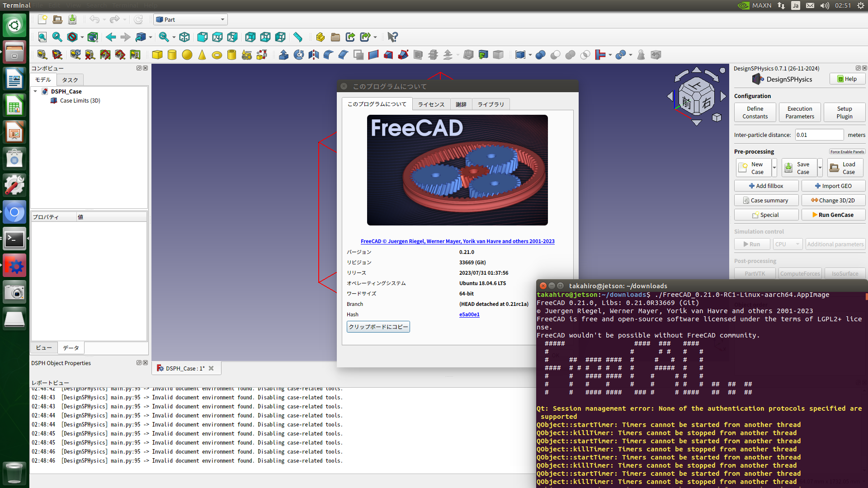Click the Chamfer tool icon

point(344,55)
